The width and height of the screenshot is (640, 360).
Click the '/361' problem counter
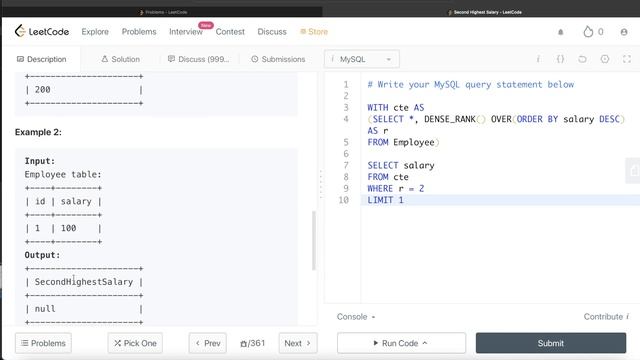click(x=253, y=343)
